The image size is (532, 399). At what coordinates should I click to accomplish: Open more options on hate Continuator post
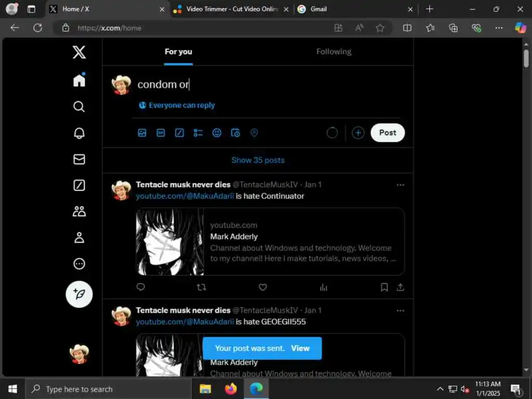[x=401, y=185]
